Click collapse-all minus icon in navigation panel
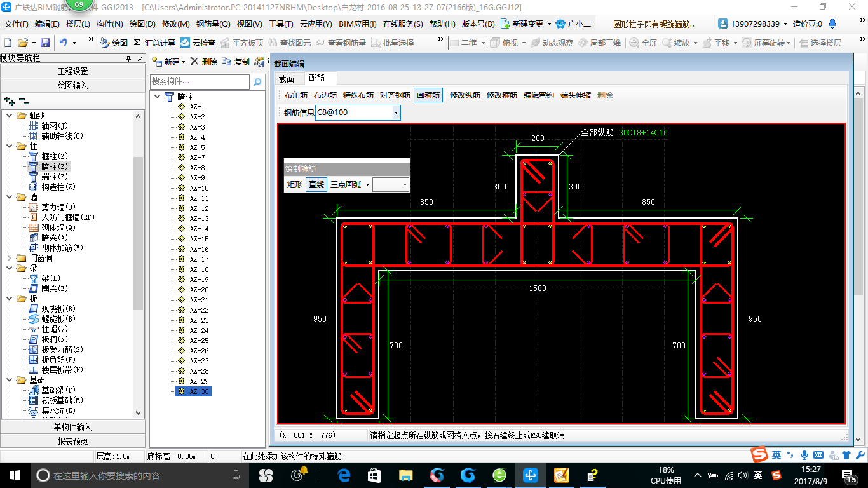This screenshot has height=488, width=868. (x=24, y=100)
